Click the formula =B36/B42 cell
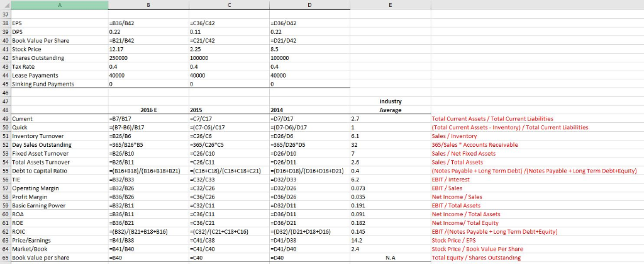Viewport: 644px width, 264px height. tap(148, 23)
